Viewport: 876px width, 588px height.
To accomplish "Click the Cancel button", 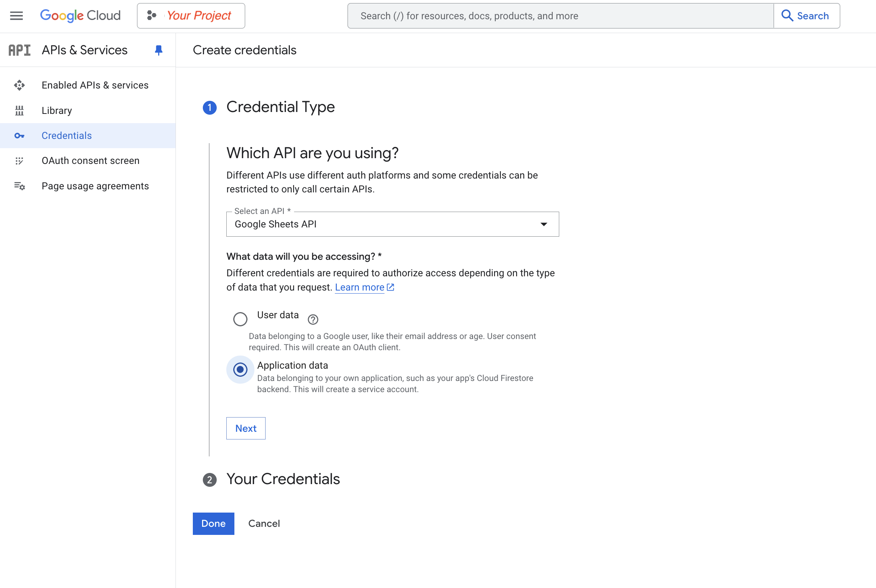I will 264,523.
